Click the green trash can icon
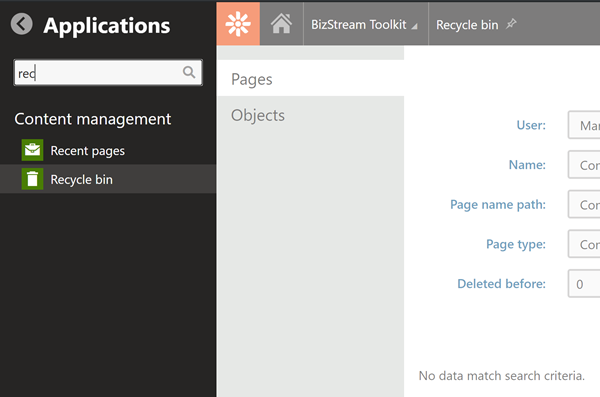Viewport: 600px width, 397px height. (x=32, y=179)
